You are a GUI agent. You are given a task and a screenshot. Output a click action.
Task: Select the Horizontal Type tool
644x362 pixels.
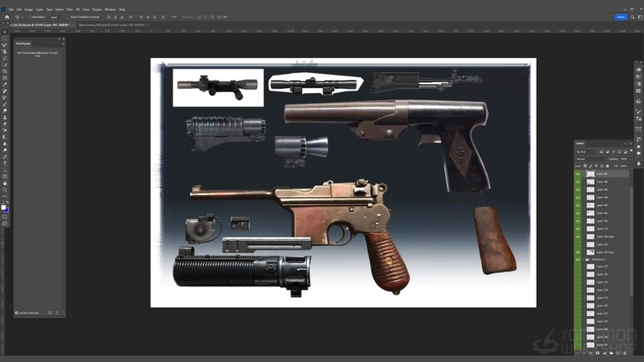click(5, 163)
